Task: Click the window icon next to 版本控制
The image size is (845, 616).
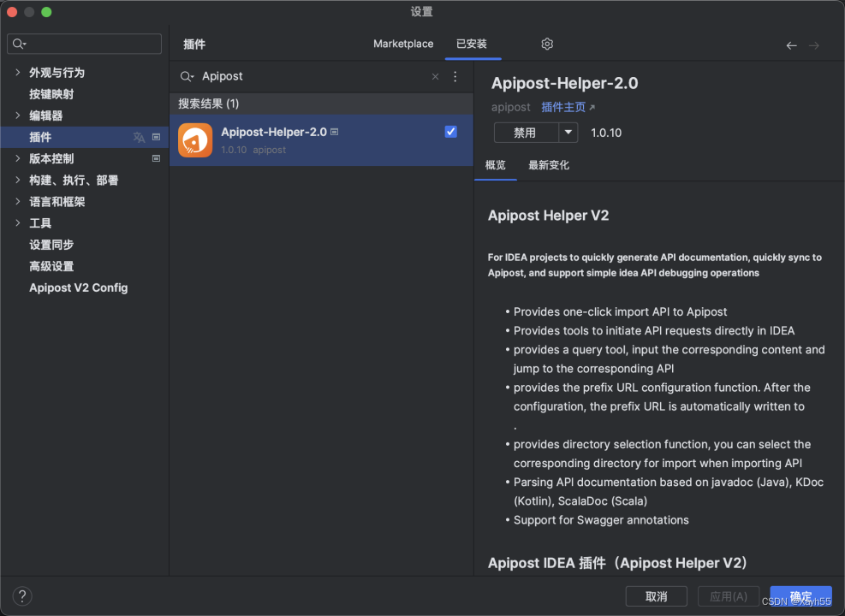Action: coord(157,158)
